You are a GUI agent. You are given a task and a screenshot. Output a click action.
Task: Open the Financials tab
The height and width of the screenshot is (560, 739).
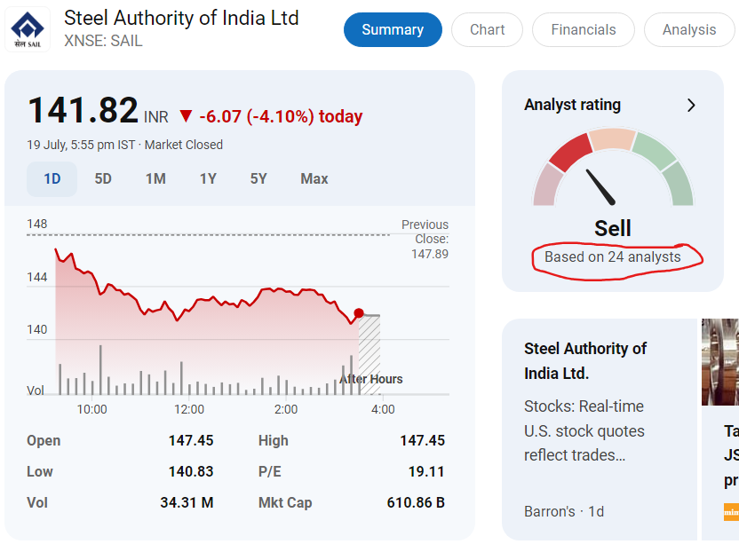tap(583, 30)
